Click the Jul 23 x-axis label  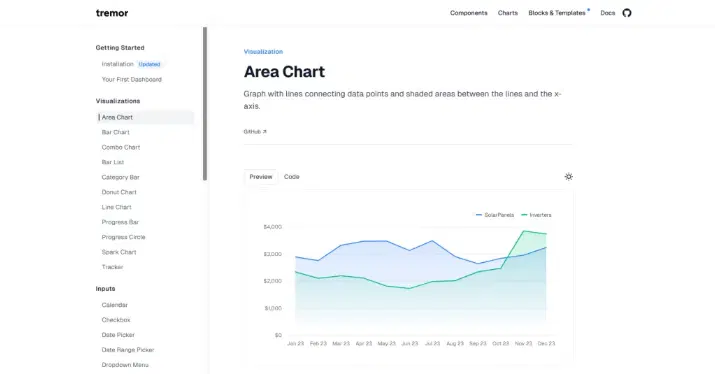point(432,343)
